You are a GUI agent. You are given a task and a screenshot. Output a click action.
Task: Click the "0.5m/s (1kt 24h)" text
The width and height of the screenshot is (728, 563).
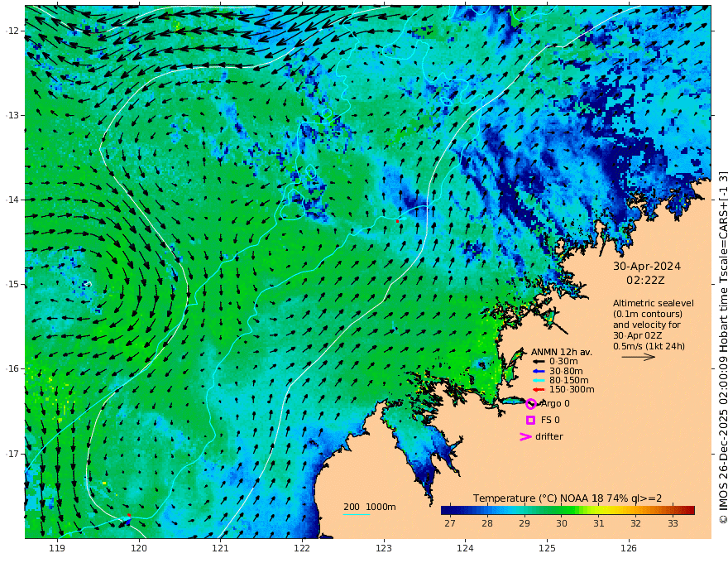click(649, 346)
